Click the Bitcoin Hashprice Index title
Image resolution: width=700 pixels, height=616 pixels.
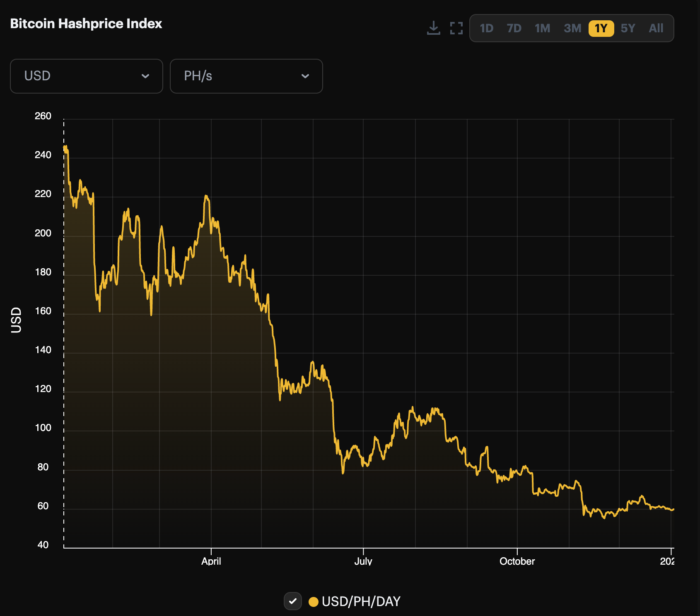[x=86, y=24]
